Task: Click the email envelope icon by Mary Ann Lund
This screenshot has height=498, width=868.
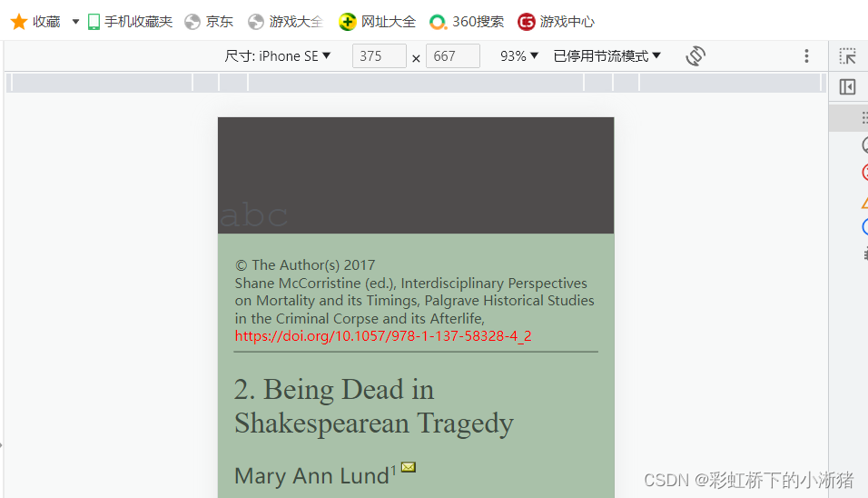Action: (409, 467)
